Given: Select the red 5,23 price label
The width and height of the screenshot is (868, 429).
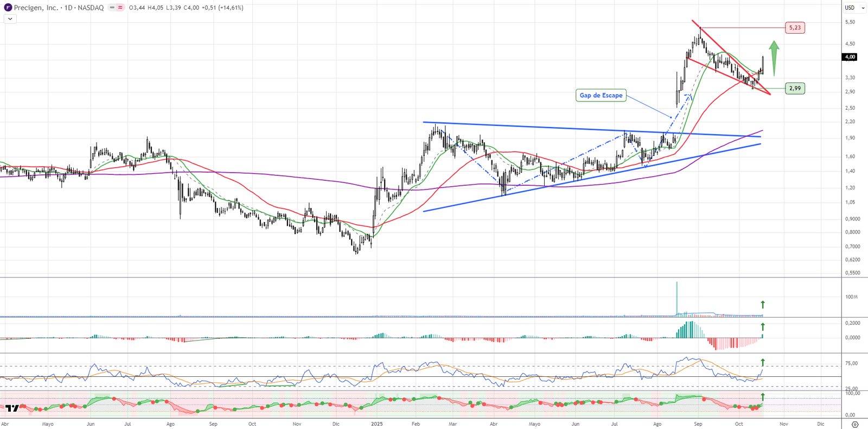Looking at the screenshot, I should pos(795,28).
